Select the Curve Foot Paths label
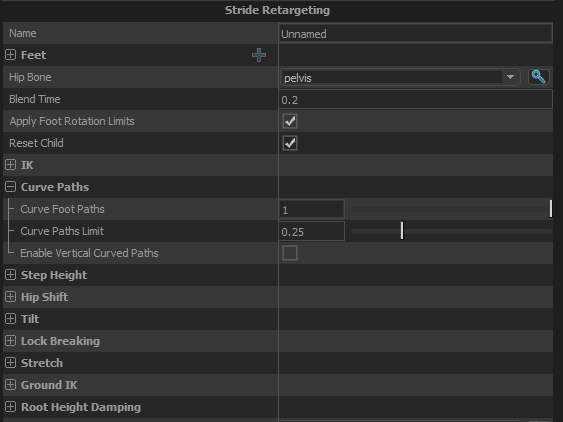This screenshot has height=422, width=563. (x=62, y=209)
